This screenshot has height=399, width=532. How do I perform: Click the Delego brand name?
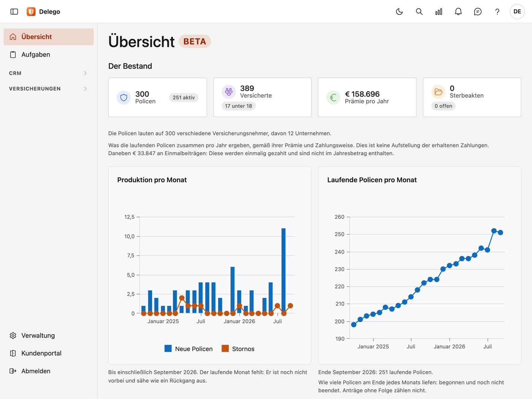(x=49, y=11)
